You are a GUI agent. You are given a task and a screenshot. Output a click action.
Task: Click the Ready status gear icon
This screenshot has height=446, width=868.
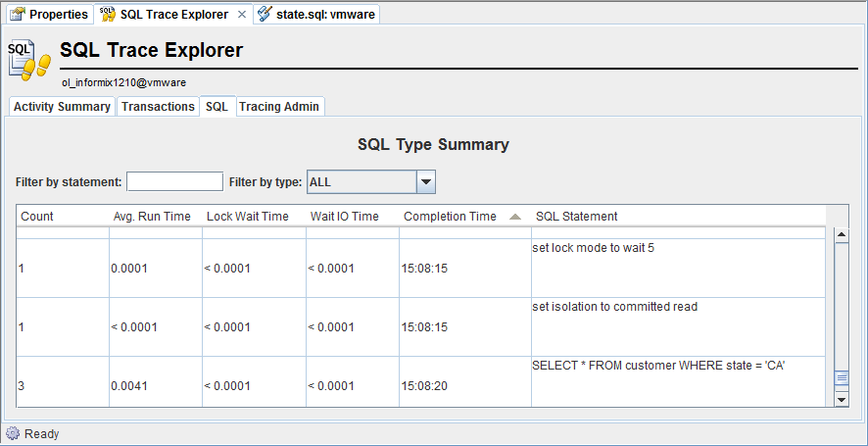tap(12, 433)
